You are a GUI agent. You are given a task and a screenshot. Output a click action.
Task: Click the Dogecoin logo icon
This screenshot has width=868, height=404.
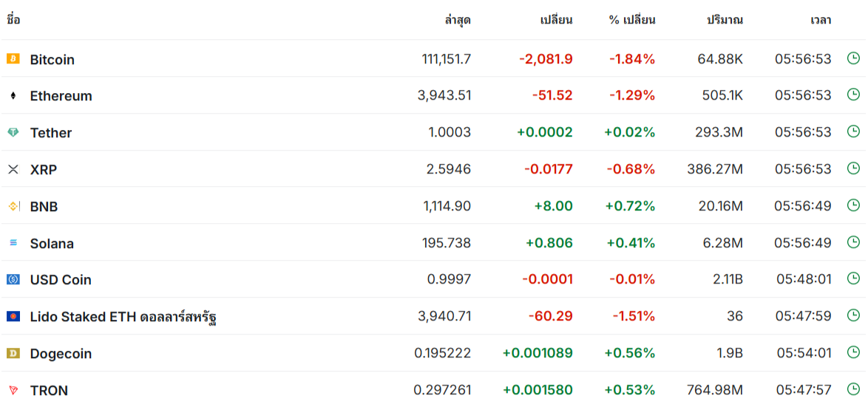[13, 353]
